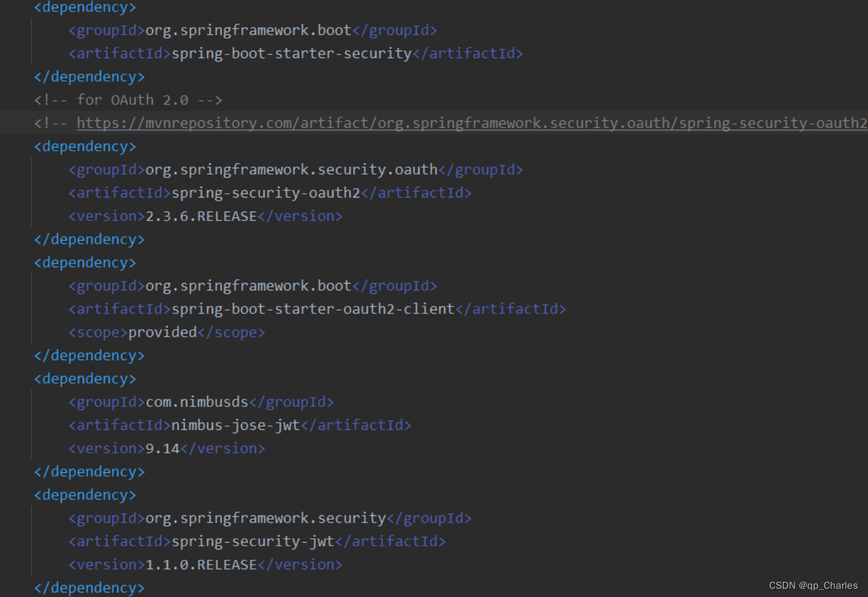Click the groupId org.springframework.security.oauth text
Image resolution: width=868 pixels, height=597 pixels.
point(291,169)
